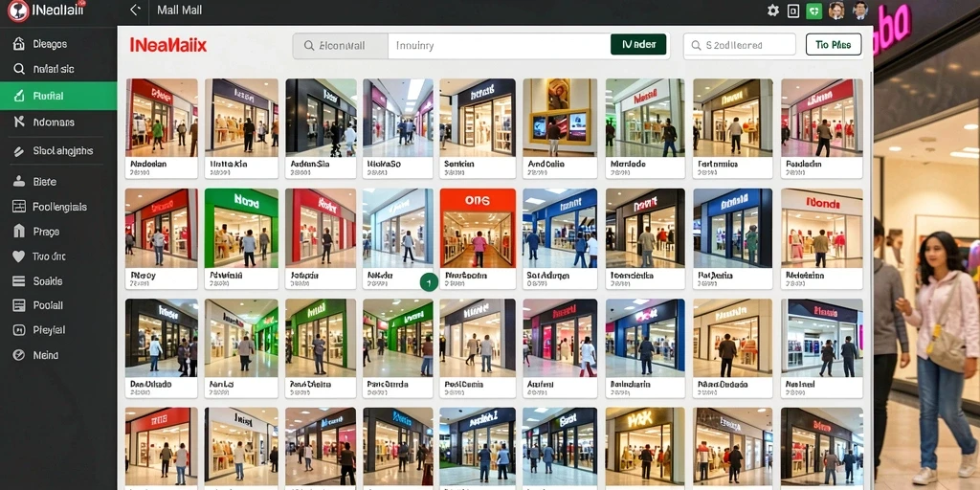Select the green highlighted sidebar item

pos(58,96)
